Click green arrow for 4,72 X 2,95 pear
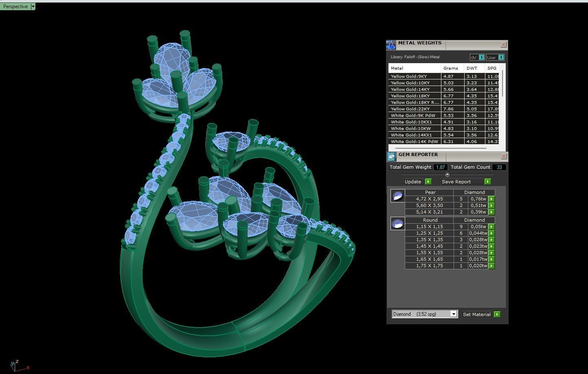588x374 pixels. [x=491, y=199]
